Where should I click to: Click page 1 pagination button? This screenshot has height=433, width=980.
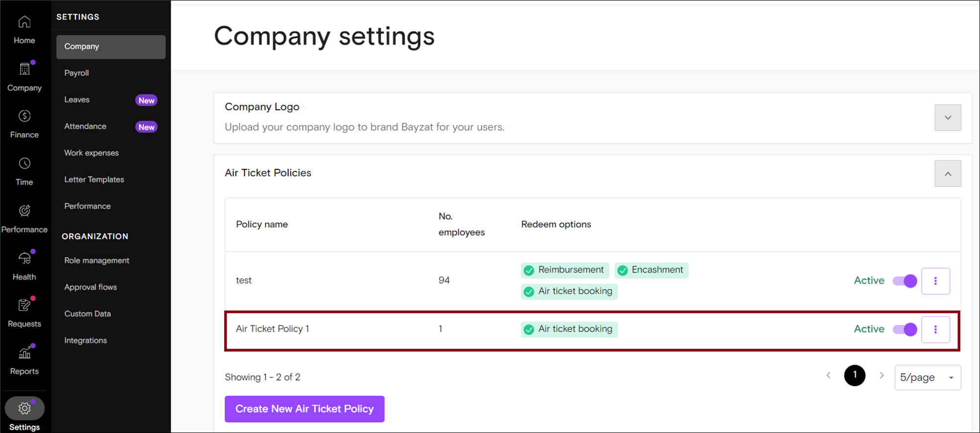pos(854,375)
